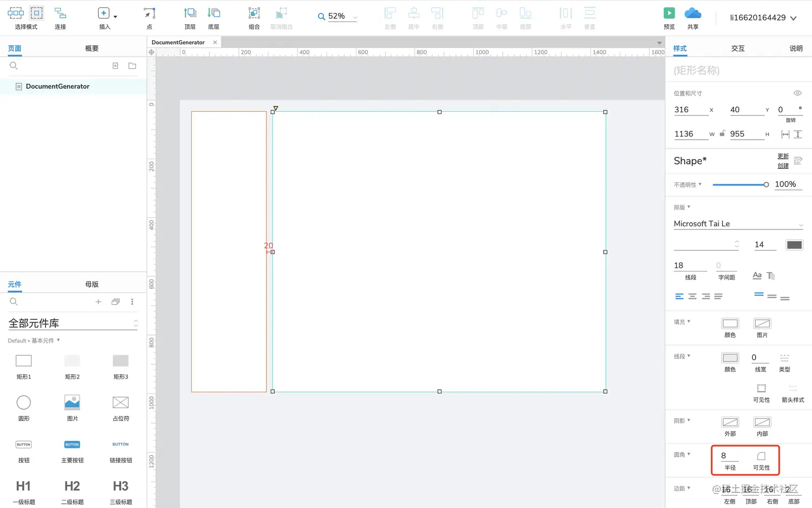Click the X position field showing 316
The image size is (812, 508).
[691, 110]
